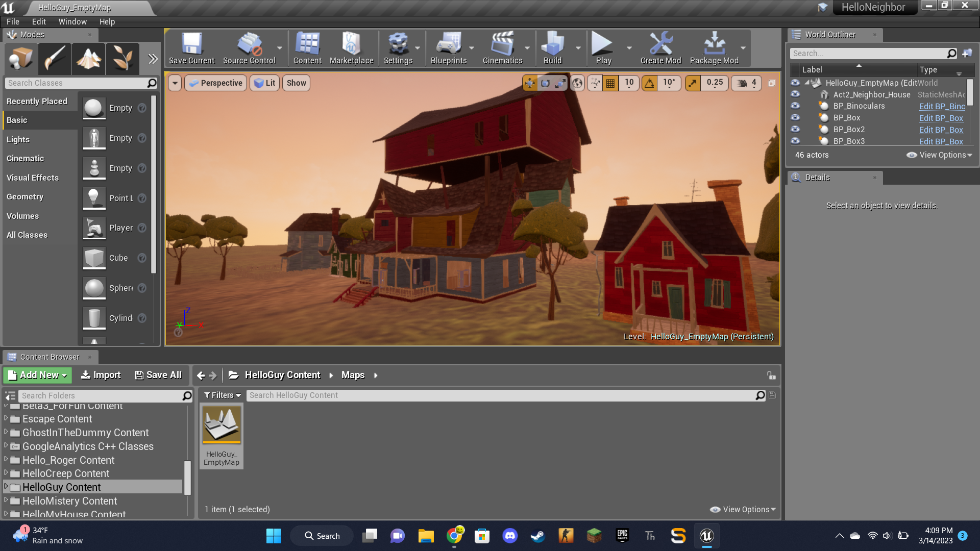Open Play options dropdown arrow
980x551 pixels.
pyautogui.click(x=629, y=48)
